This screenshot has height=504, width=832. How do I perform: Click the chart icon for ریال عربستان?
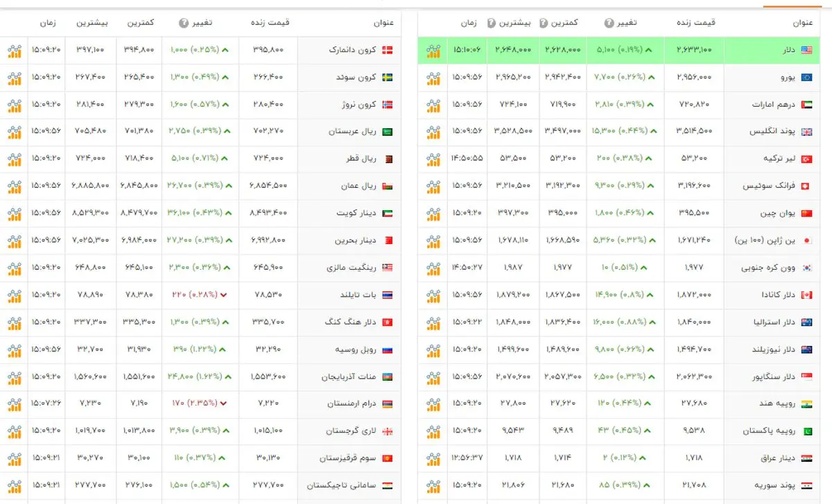coord(15,132)
